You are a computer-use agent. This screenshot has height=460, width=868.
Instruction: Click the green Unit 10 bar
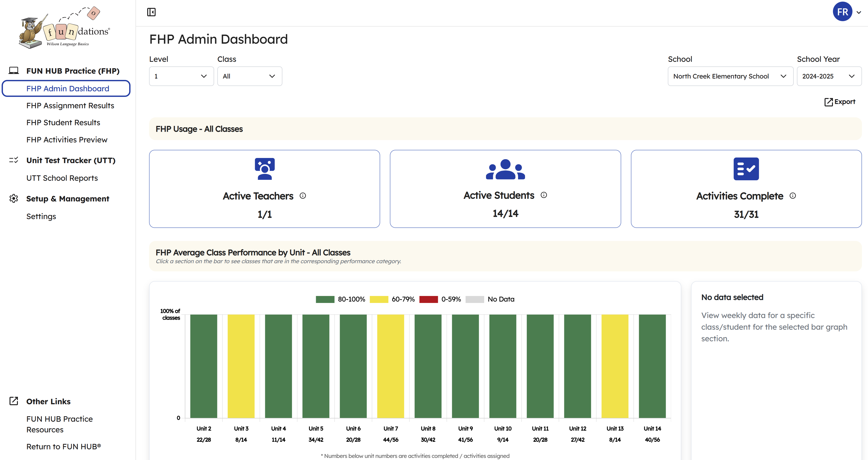pos(503,366)
